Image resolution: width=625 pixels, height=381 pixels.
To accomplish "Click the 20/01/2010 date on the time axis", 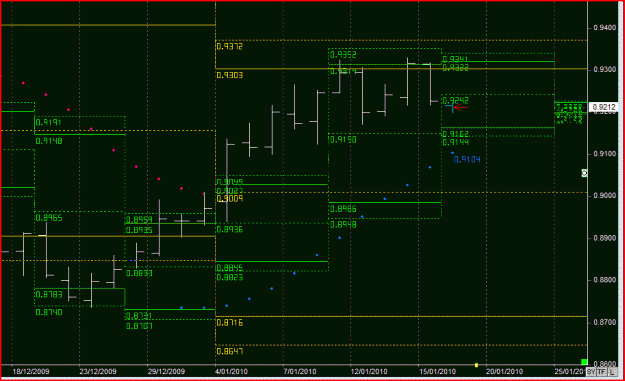I will [x=504, y=371].
